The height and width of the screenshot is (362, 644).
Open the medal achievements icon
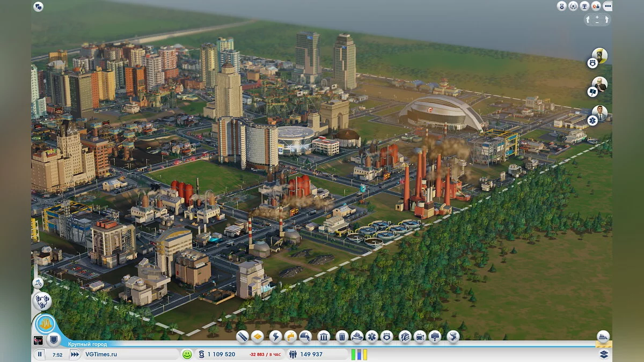[562, 6]
